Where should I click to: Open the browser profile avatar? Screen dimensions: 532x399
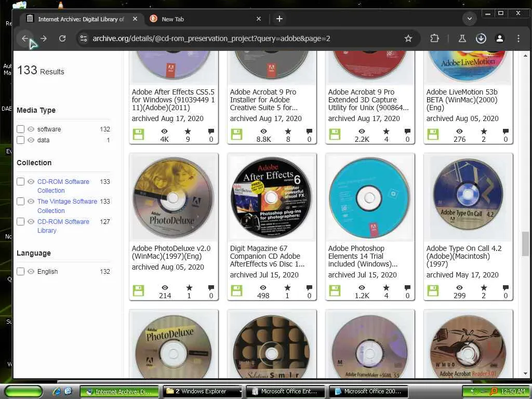click(499, 38)
